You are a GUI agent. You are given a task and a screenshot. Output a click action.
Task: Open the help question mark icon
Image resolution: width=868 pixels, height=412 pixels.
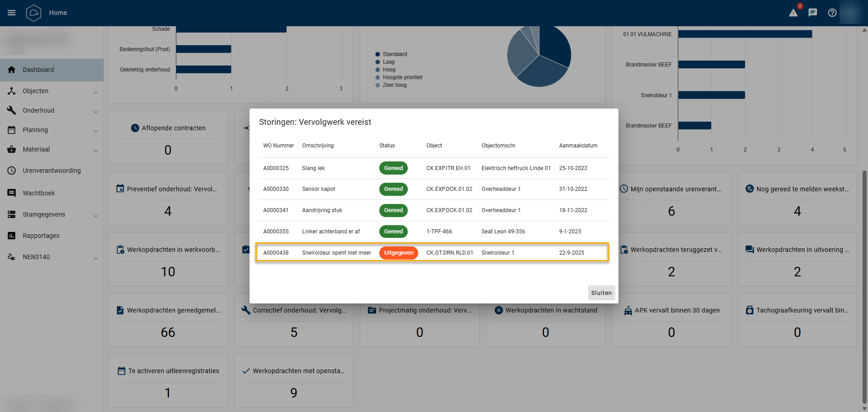click(x=832, y=13)
